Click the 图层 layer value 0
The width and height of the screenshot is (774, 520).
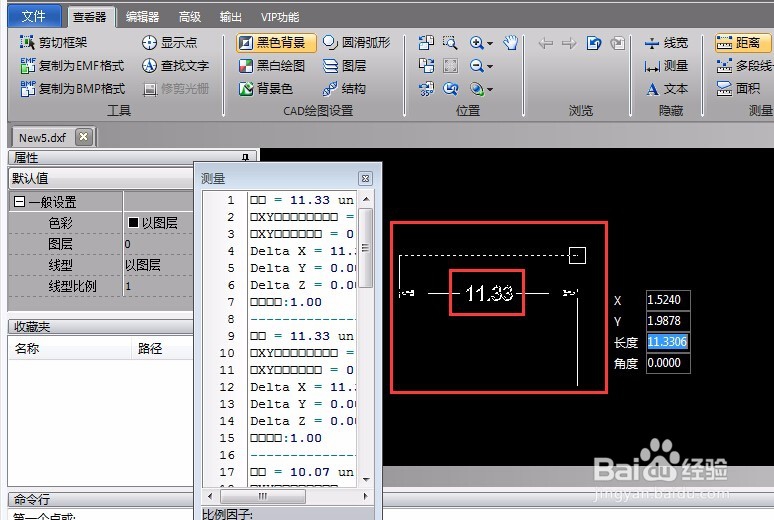[x=158, y=244]
